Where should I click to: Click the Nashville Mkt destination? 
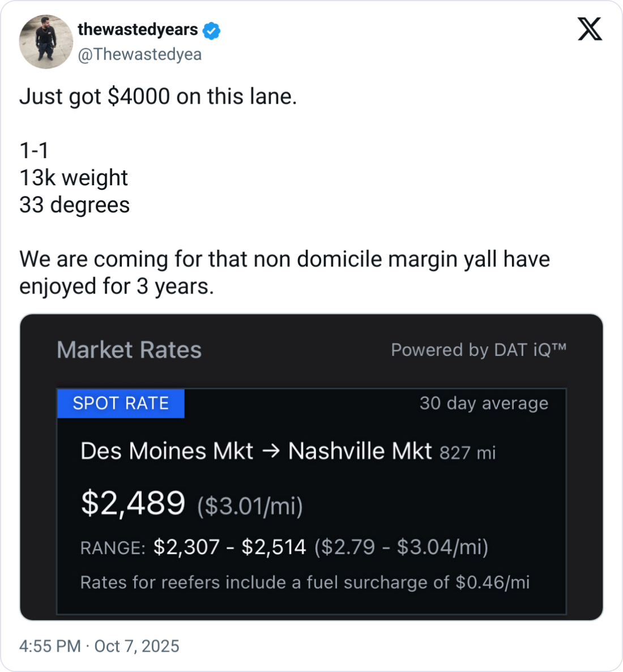tap(360, 452)
